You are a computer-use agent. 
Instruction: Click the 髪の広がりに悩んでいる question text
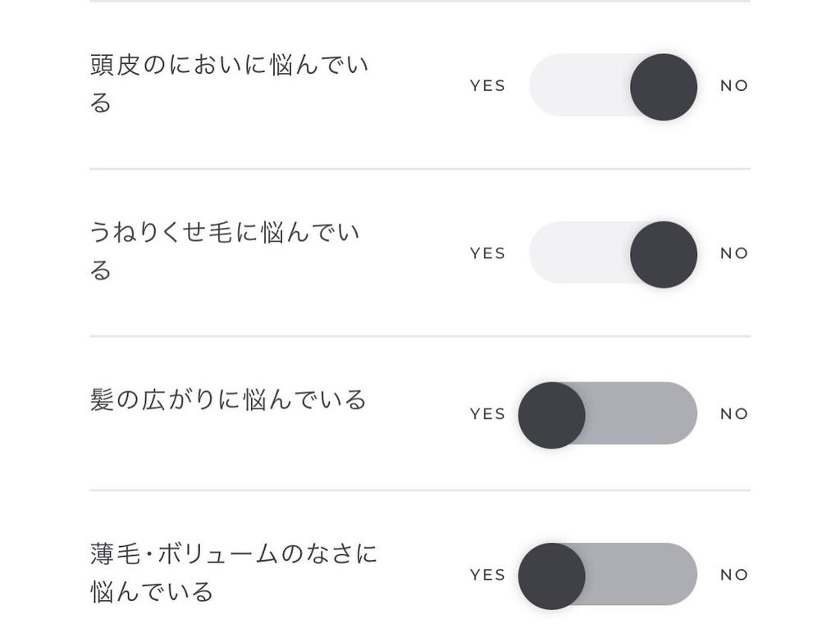228,400
